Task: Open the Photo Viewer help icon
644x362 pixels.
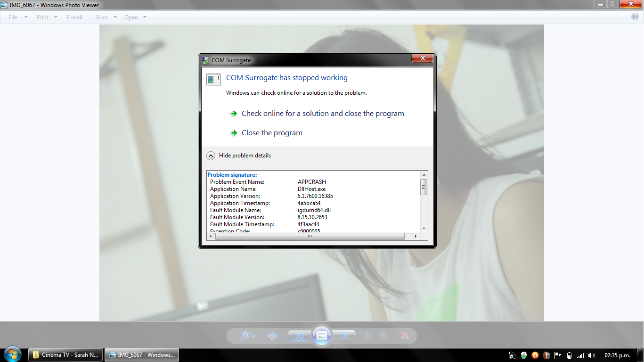Action: [635, 16]
